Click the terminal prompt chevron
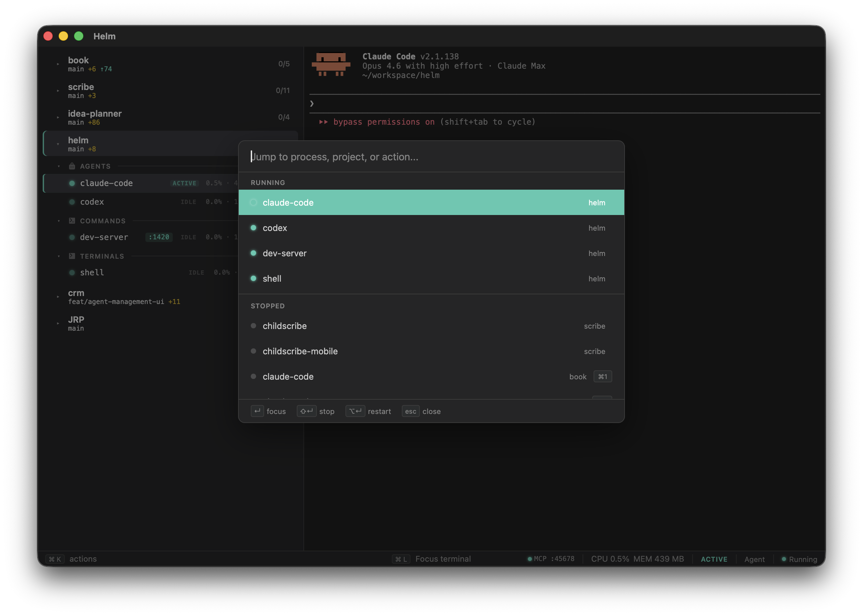The image size is (863, 616). (x=312, y=104)
